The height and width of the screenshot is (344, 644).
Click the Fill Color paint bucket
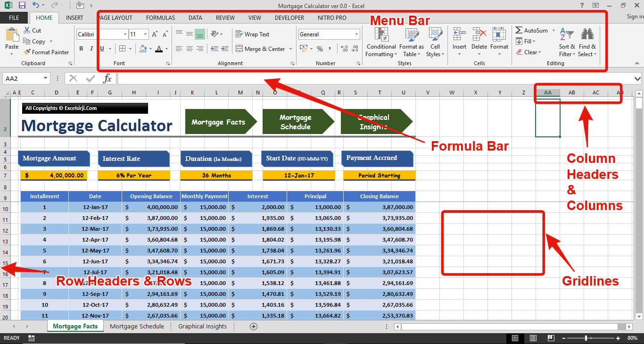click(x=143, y=49)
